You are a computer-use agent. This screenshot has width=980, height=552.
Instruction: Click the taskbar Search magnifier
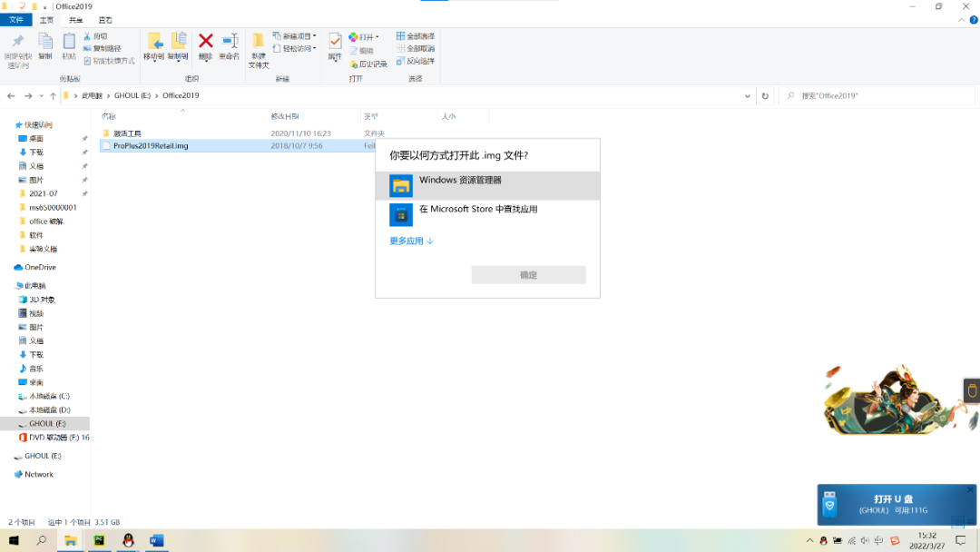point(41,541)
